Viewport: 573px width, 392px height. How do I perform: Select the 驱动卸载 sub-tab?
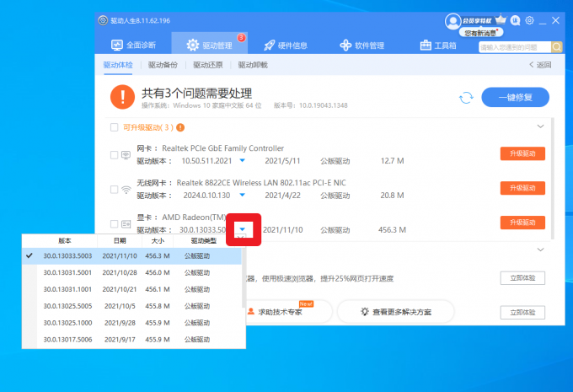(x=253, y=65)
